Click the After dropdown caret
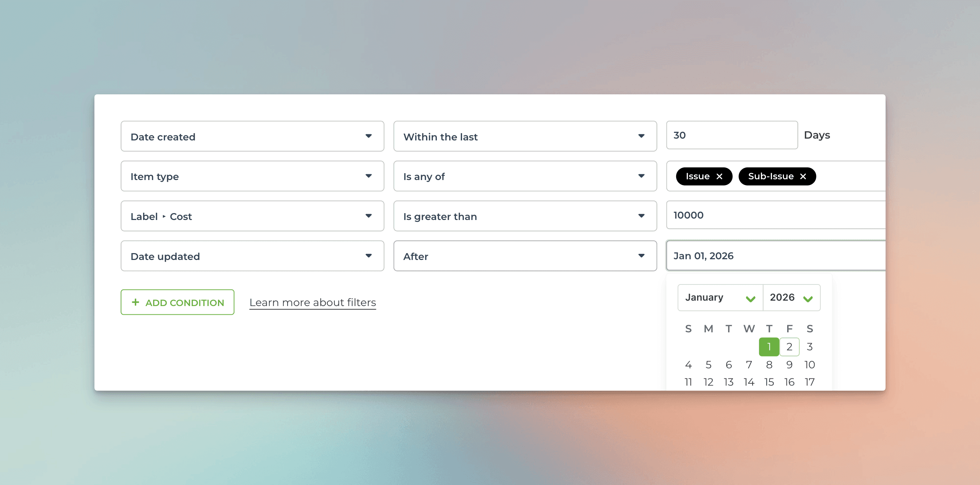 point(642,256)
